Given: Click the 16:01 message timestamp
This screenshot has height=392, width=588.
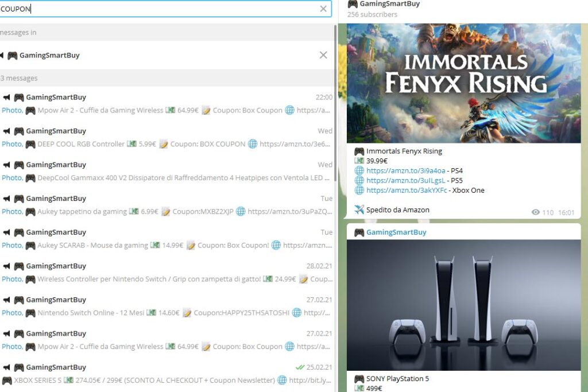Looking at the screenshot, I should pyautogui.click(x=566, y=212).
